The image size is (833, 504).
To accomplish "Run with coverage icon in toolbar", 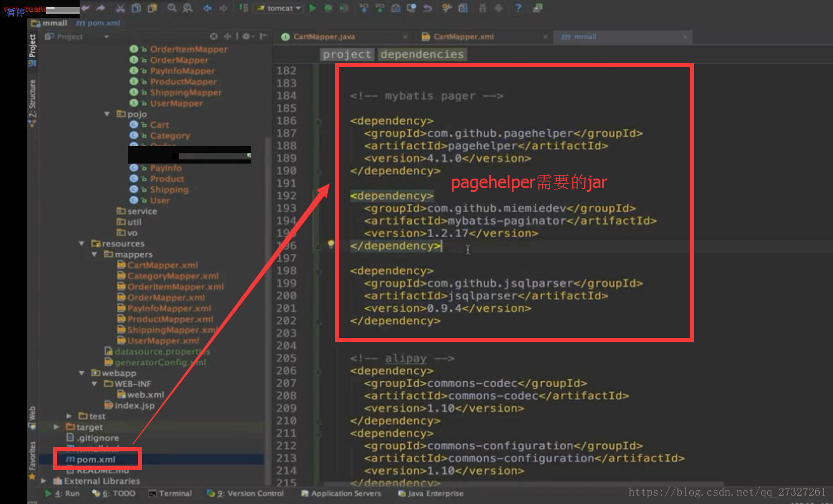I will click(344, 8).
